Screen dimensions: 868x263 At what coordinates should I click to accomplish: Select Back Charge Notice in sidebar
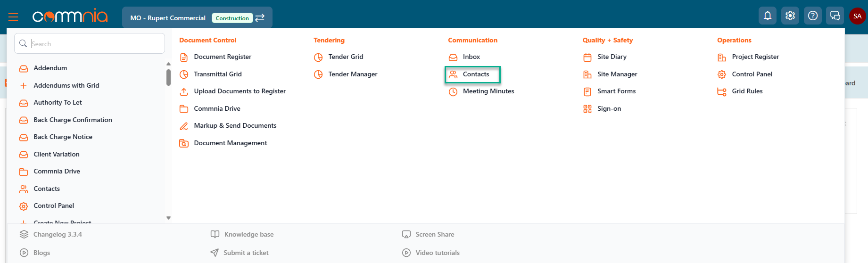63,137
